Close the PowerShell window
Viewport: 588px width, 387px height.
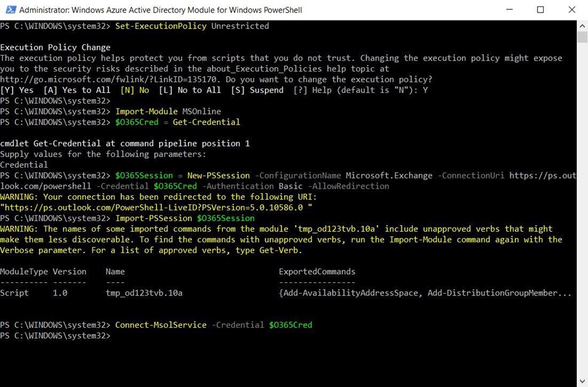(x=572, y=10)
